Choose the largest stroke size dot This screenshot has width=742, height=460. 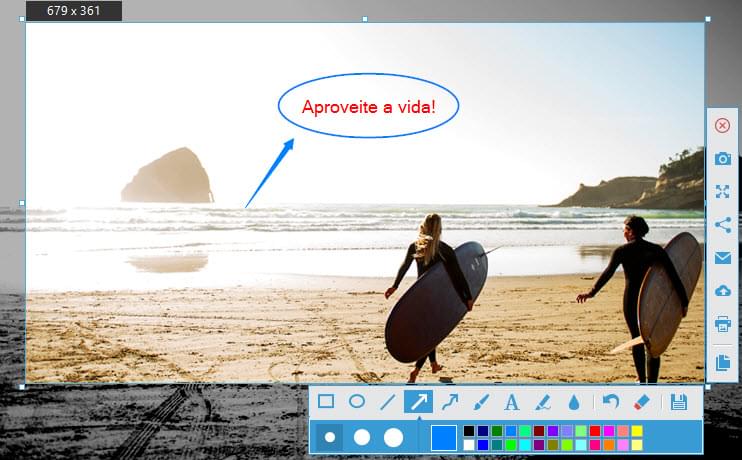tap(393, 437)
